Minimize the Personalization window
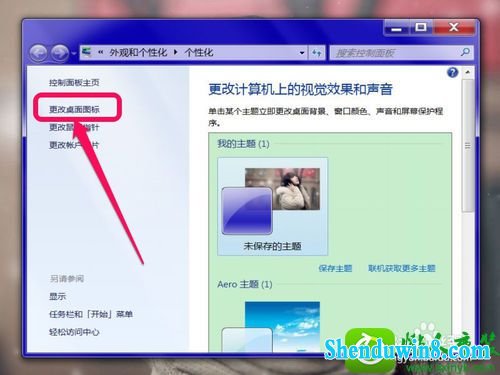Viewport: 500px width, 375px height. point(396,28)
